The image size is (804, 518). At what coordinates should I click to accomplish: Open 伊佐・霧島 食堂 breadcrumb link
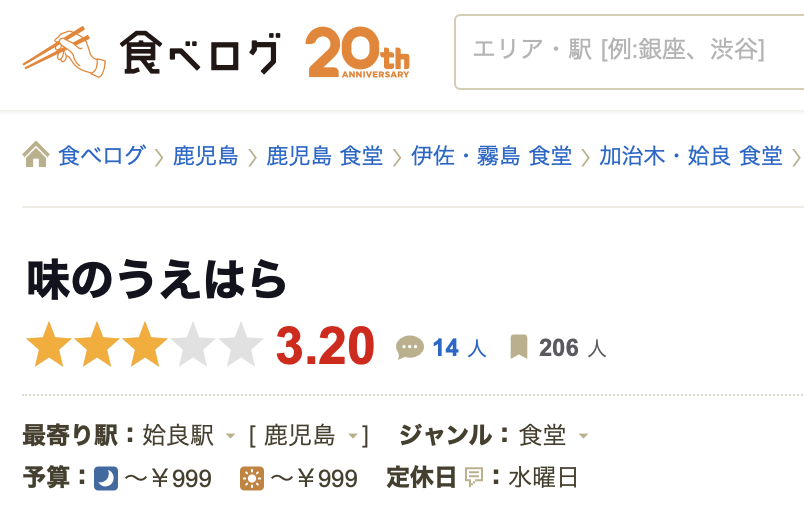pyautogui.click(x=491, y=156)
